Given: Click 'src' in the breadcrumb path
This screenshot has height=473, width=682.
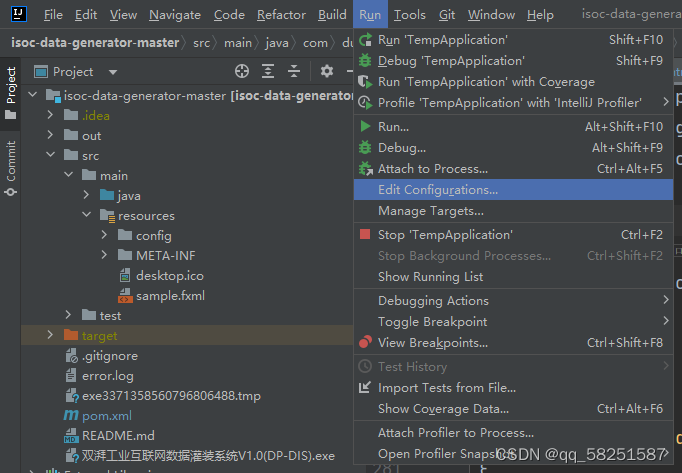Looking at the screenshot, I should click(201, 43).
